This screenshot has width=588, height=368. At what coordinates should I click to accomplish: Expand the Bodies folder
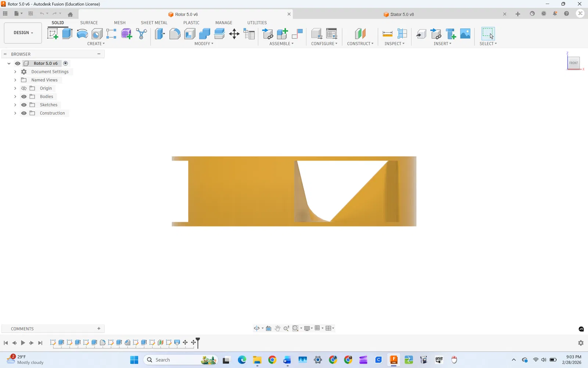(x=15, y=96)
